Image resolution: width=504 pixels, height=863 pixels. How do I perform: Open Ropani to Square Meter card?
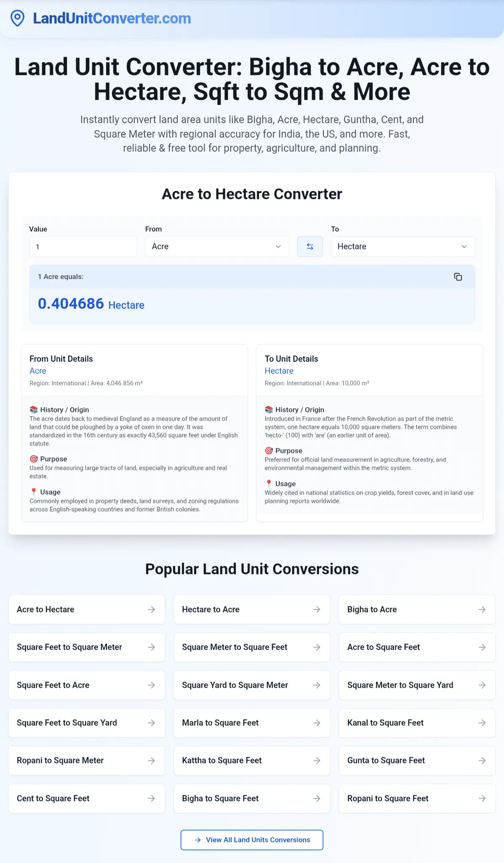(x=87, y=761)
